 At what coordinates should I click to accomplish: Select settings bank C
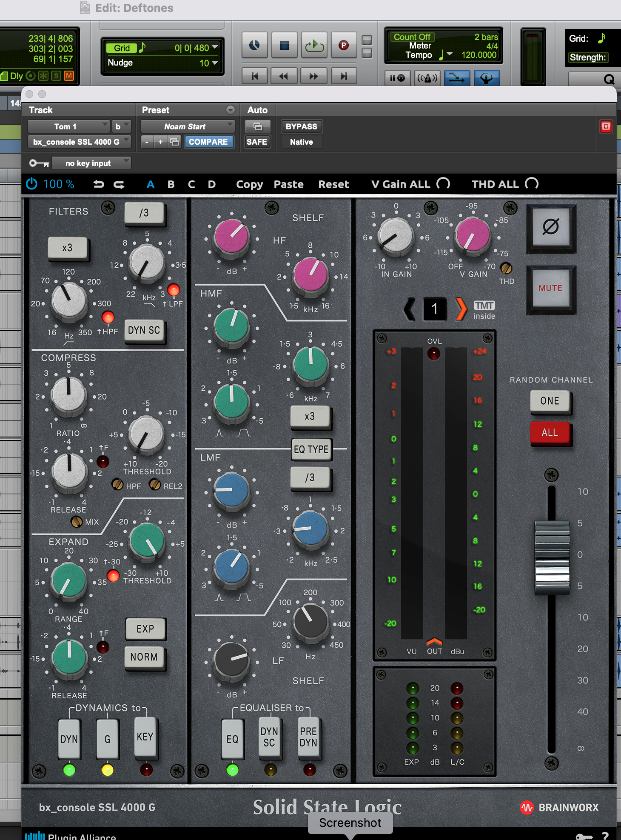pyautogui.click(x=191, y=184)
